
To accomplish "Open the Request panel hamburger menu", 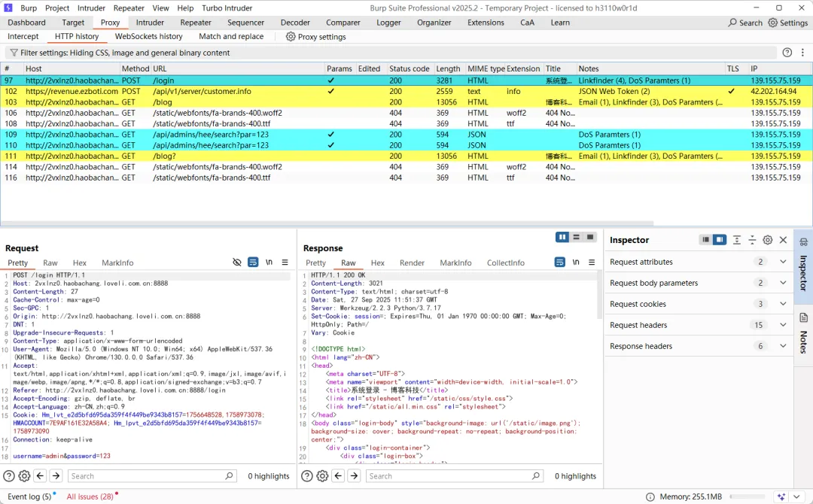I will [x=285, y=262].
